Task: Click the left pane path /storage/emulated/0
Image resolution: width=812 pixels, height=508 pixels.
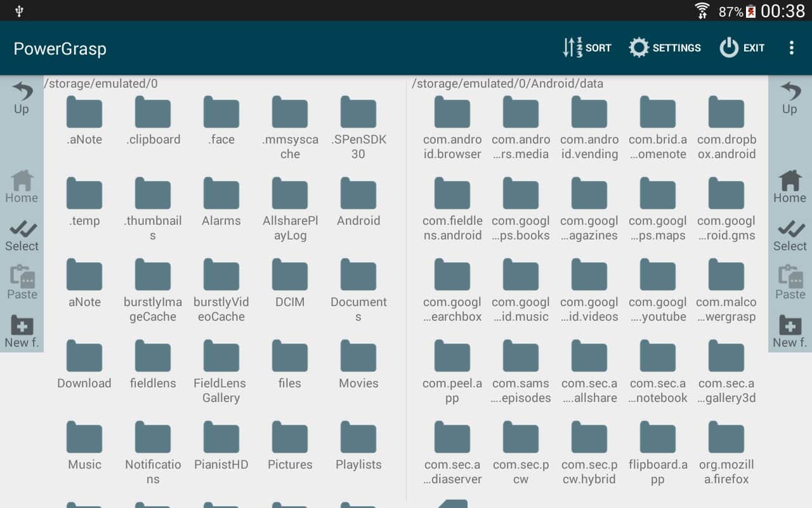Action: [x=101, y=84]
